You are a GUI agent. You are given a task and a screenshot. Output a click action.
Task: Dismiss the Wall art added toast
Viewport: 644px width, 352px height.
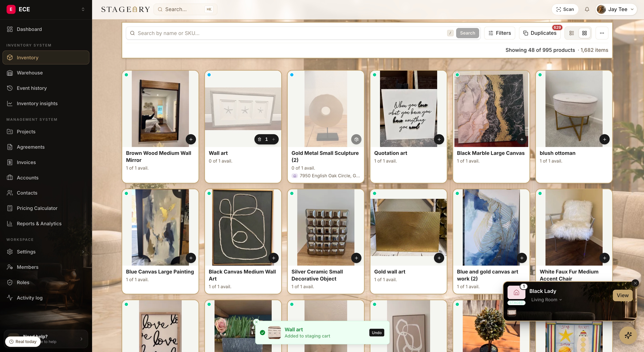click(256, 322)
